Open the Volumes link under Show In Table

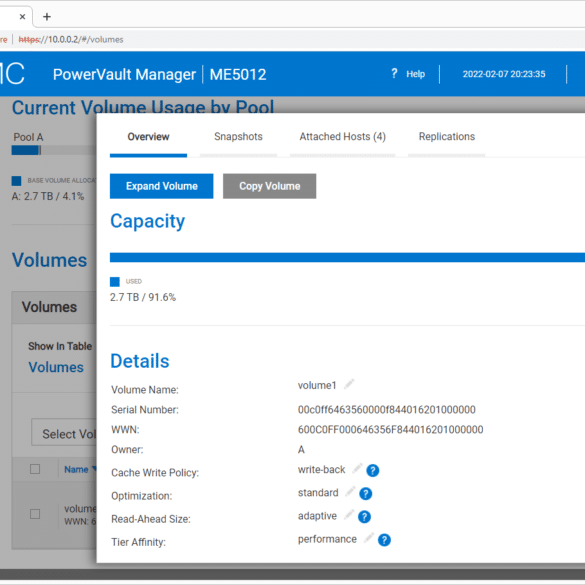[x=56, y=367]
